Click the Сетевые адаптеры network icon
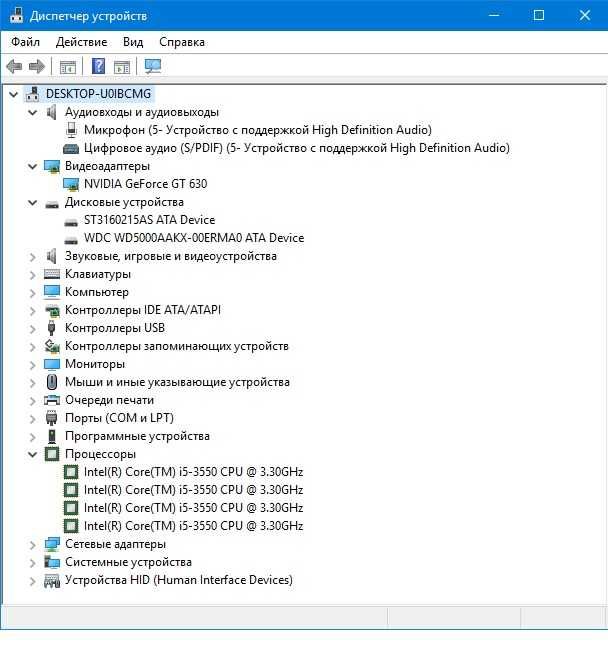 coord(52,544)
